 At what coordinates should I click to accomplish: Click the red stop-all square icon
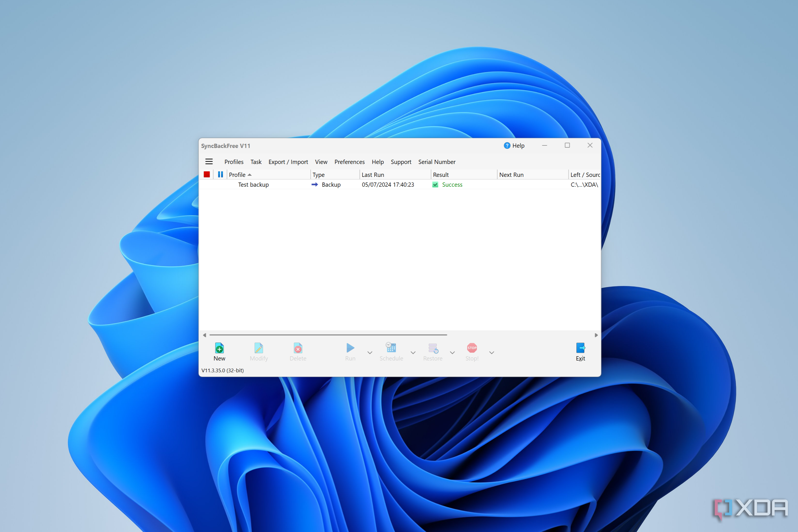pyautogui.click(x=207, y=174)
